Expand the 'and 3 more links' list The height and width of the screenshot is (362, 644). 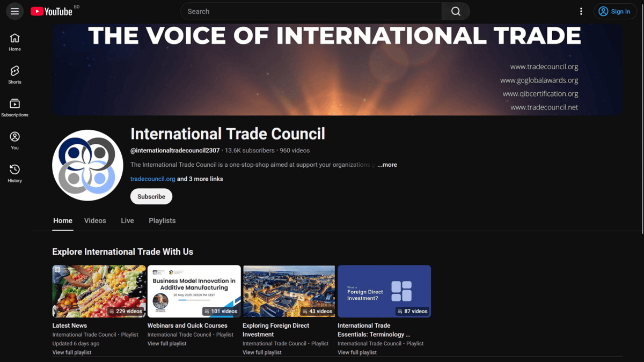tap(200, 179)
